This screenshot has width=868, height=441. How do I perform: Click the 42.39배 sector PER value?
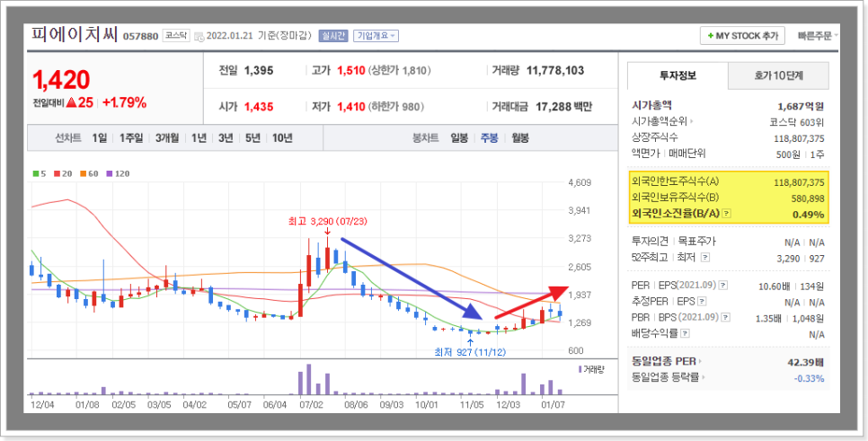pyautogui.click(x=805, y=363)
